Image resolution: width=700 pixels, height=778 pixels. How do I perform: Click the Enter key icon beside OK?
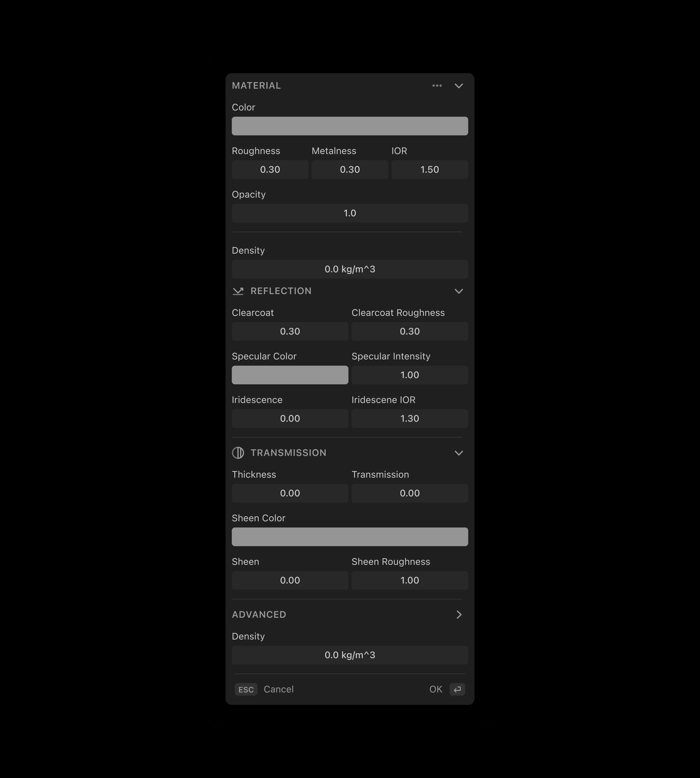click(457, 690)
